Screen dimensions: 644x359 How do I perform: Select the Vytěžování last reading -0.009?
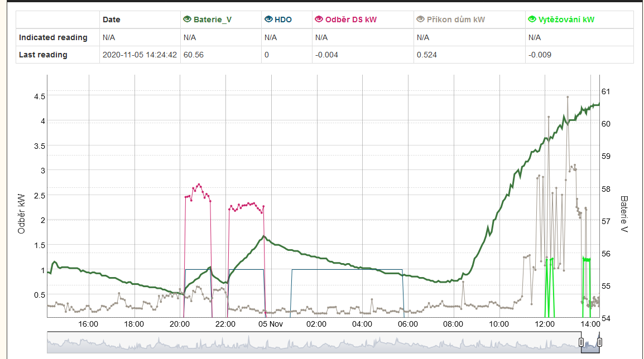540,55
